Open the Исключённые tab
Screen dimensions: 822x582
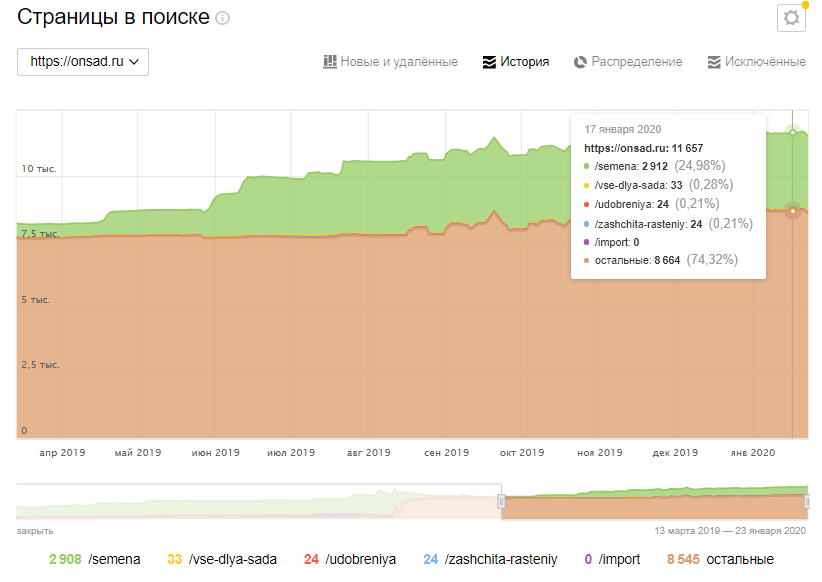pyautogui.click(x=756, y=62)
